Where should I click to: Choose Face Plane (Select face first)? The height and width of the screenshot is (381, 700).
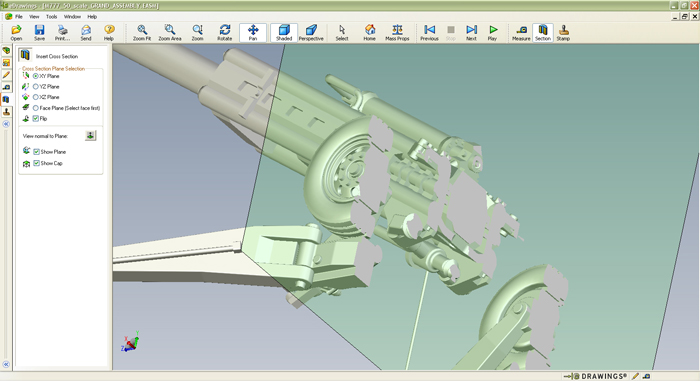[x=36, y=108]
